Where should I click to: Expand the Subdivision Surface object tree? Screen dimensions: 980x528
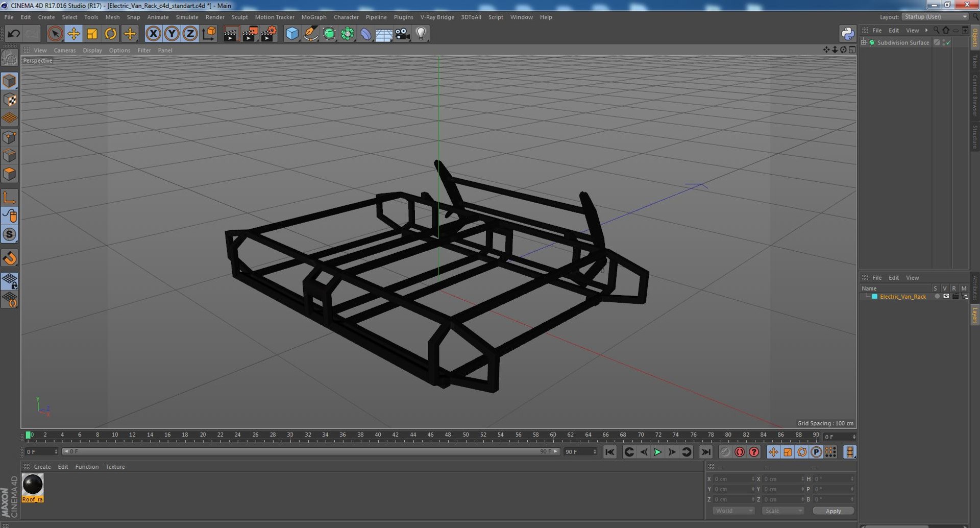tap(864, 42)
